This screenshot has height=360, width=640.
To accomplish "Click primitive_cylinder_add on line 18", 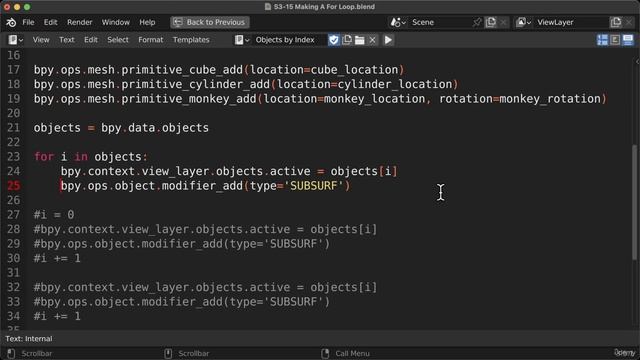I will click(196, 84).
